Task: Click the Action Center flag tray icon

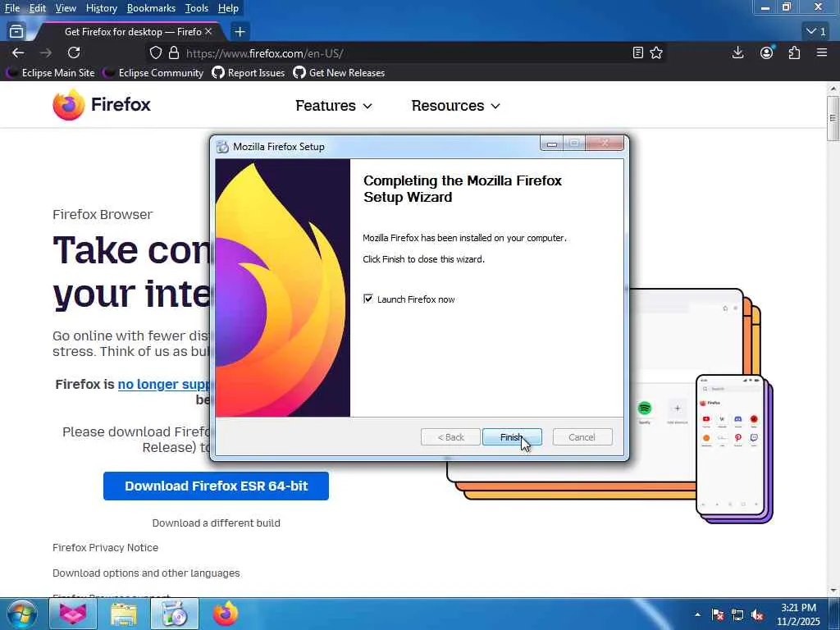Action: [x=717, y=614]
